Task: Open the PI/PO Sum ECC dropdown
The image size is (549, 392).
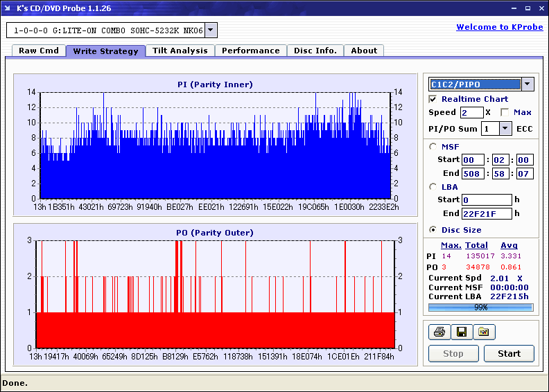Action: click(x=505, y=129)
